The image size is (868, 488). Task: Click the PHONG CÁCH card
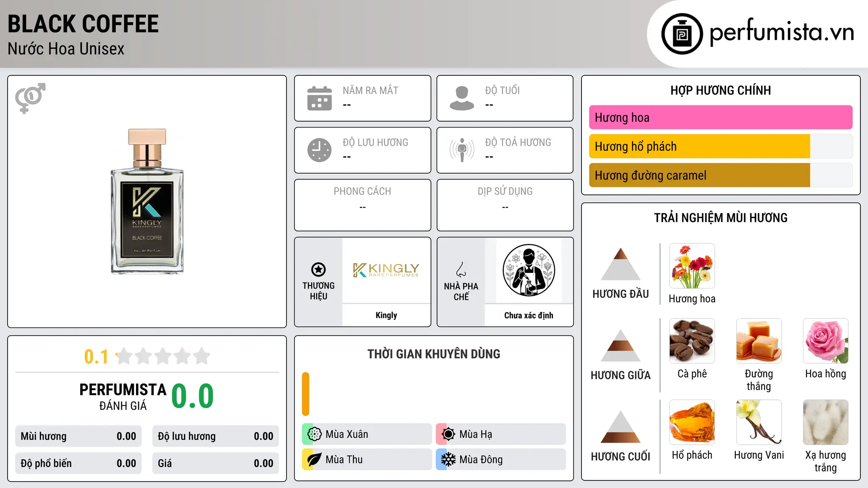point(362,205)
